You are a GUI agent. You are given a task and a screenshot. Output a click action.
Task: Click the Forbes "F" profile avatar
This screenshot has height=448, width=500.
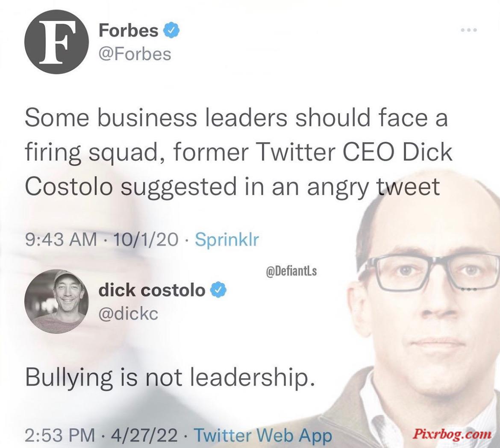(x=57, y=42)
